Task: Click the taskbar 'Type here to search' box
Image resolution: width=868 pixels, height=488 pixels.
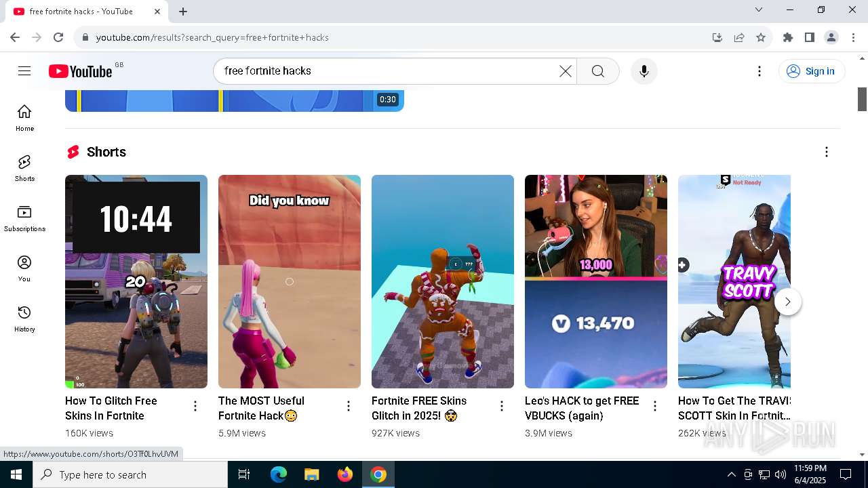Action: point(130,474)
